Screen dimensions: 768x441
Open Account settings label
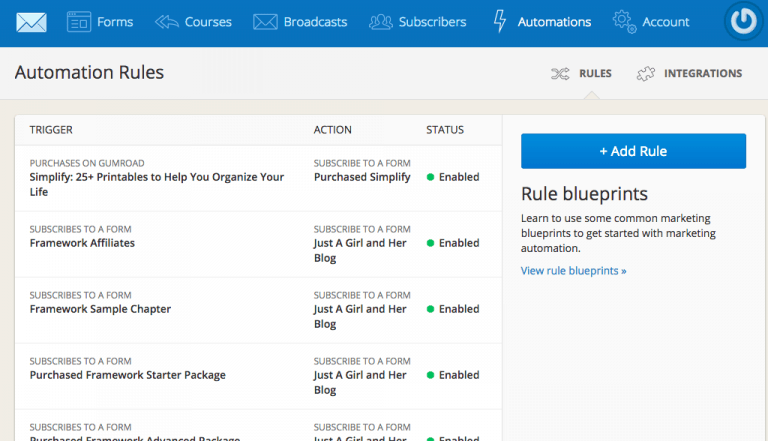666,22
